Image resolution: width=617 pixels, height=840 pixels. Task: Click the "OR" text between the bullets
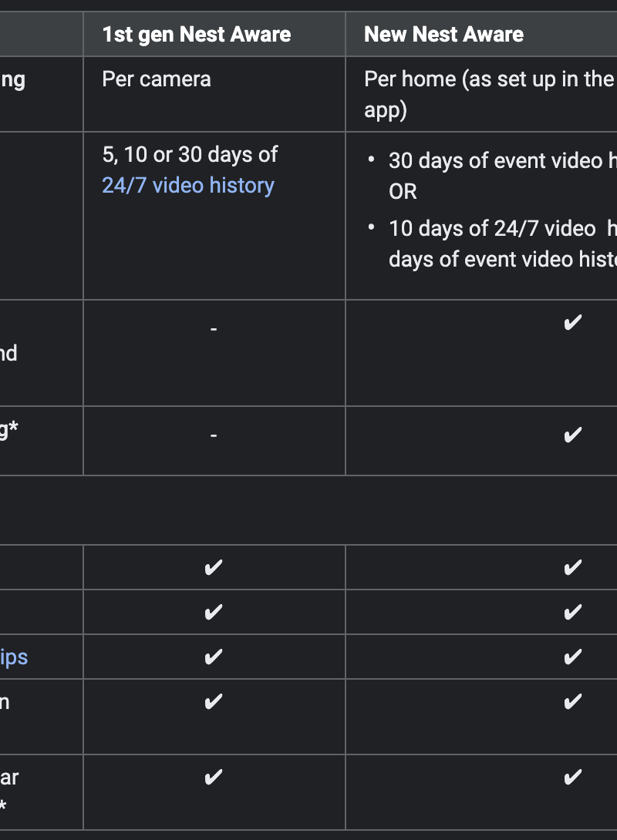pos(403,191)
